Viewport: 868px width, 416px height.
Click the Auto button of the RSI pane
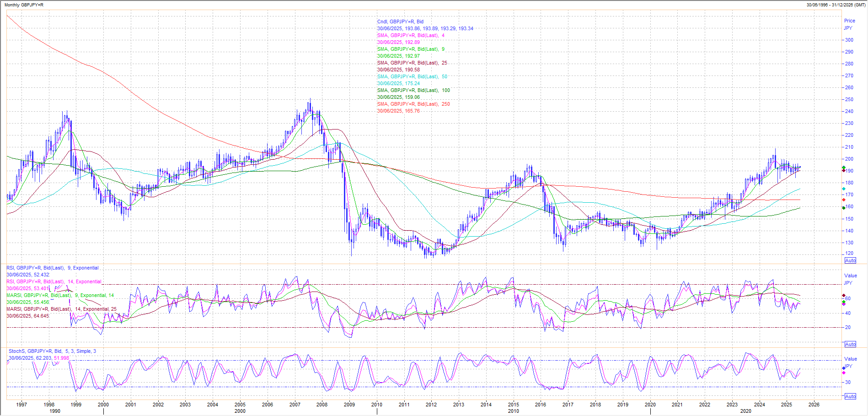coord(850,344)
